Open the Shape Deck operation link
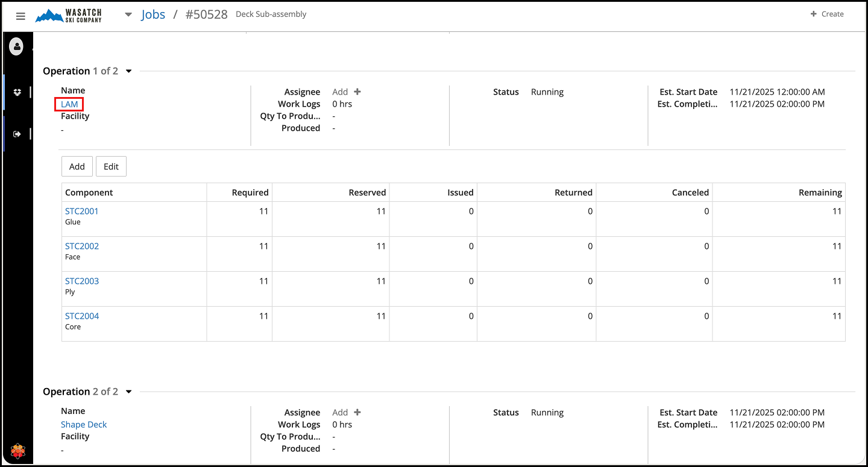The height and width of the screenshot is (467, 868). coord(84,424)
